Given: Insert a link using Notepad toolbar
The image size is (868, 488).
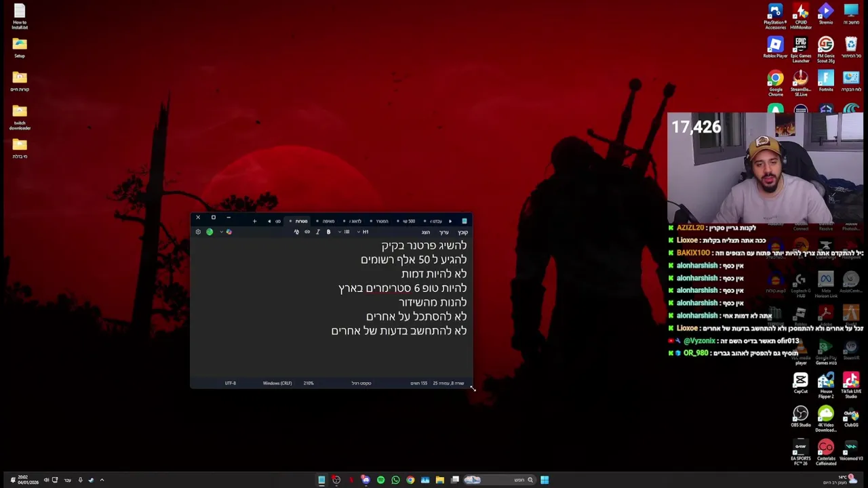Looking at the screenshot, I should pyautogui.click(x=307, y=232).
